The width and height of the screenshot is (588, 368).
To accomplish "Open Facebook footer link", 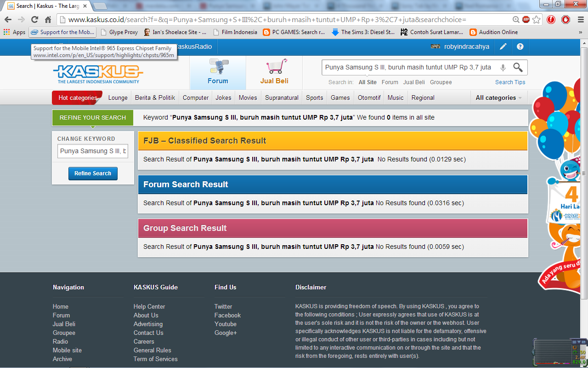I will coord(227,315).
